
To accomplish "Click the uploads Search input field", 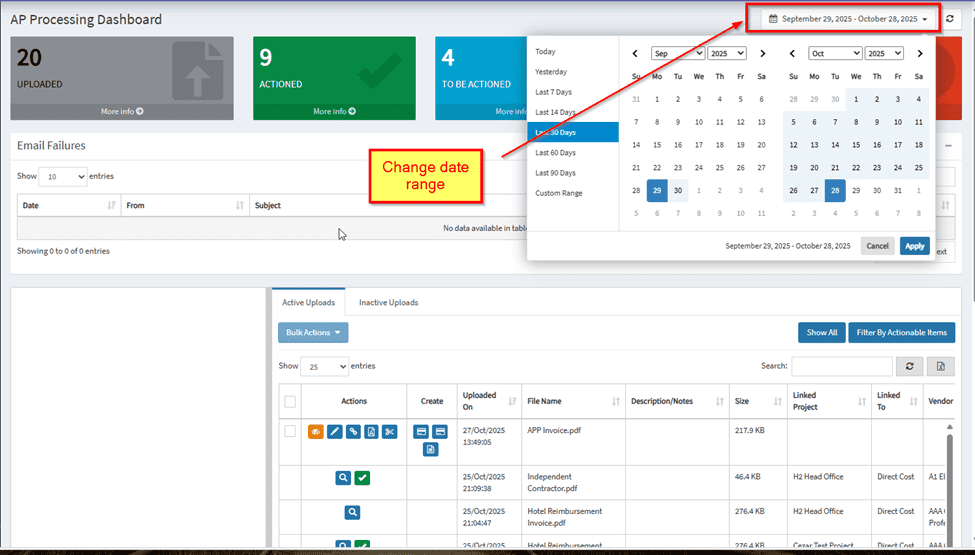I will 841,366.
